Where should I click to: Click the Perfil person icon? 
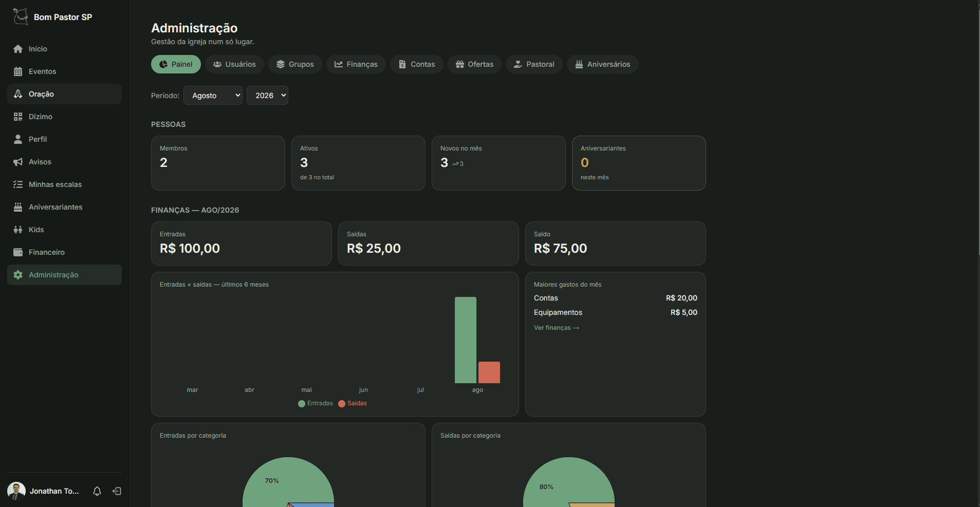click(x=18, y=139)
